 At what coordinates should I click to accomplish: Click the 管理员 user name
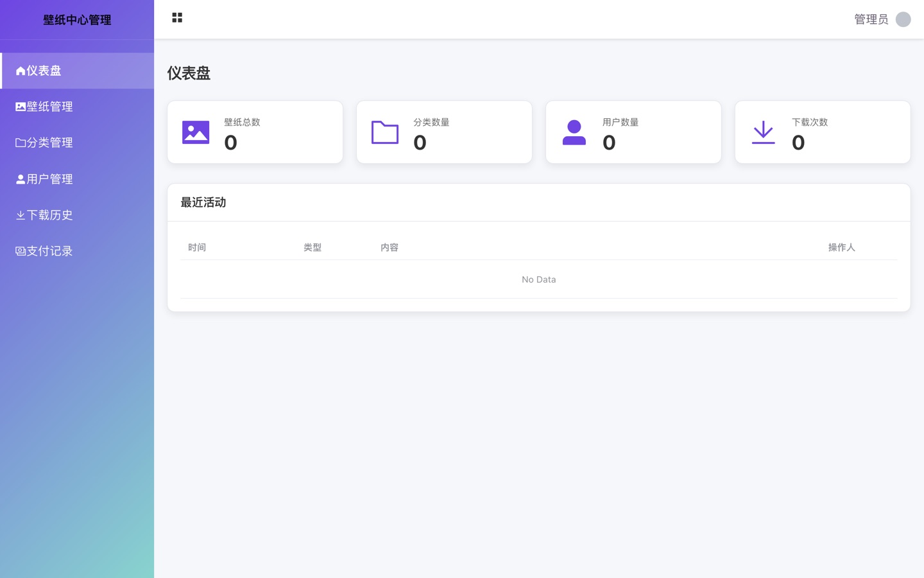coord(871,19)
